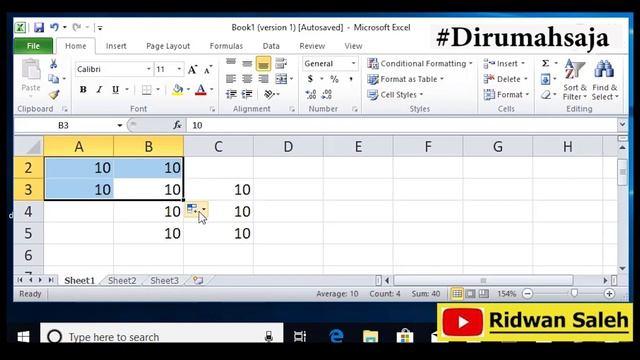The height and width of the screenshot is (360, 640).
Task: Click the Fill down arrow icon
Action: [x=545, y=79]
